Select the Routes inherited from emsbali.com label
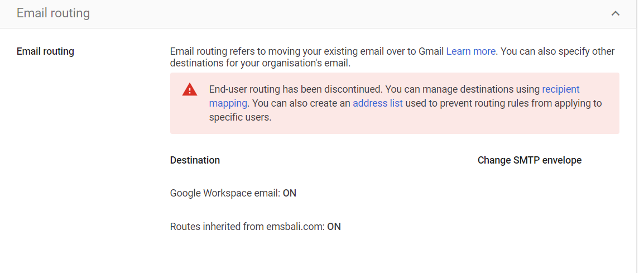The height and width of the screenshot is (273, 644). click(247, 227)
